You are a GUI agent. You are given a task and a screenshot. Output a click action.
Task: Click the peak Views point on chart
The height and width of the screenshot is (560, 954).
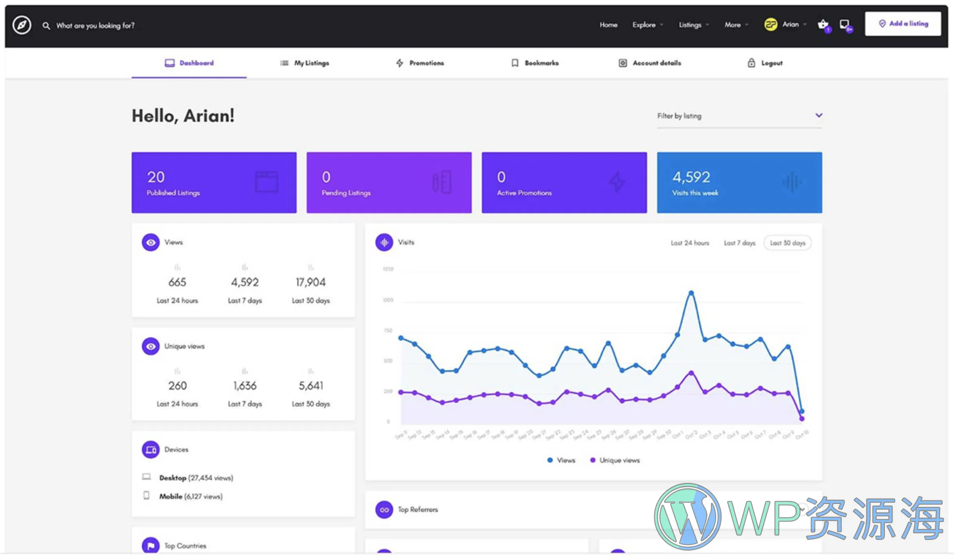click(x=691, y=293)
